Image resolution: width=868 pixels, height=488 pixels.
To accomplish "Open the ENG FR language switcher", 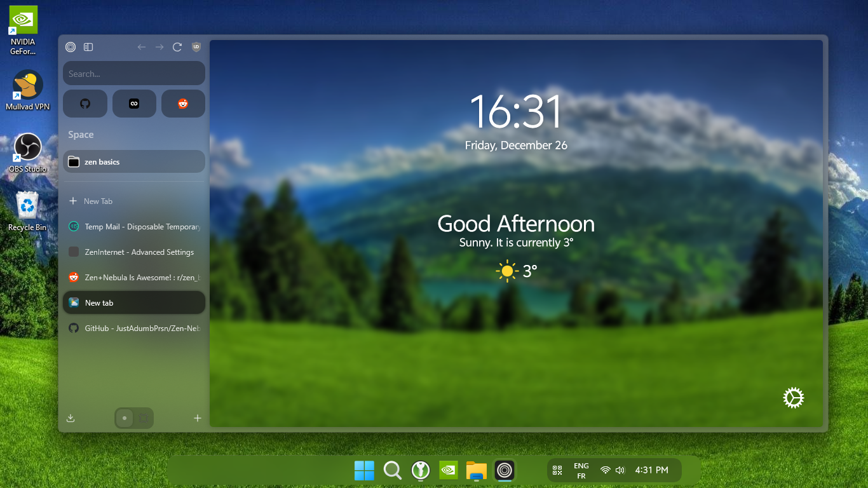I will (581, 471).
